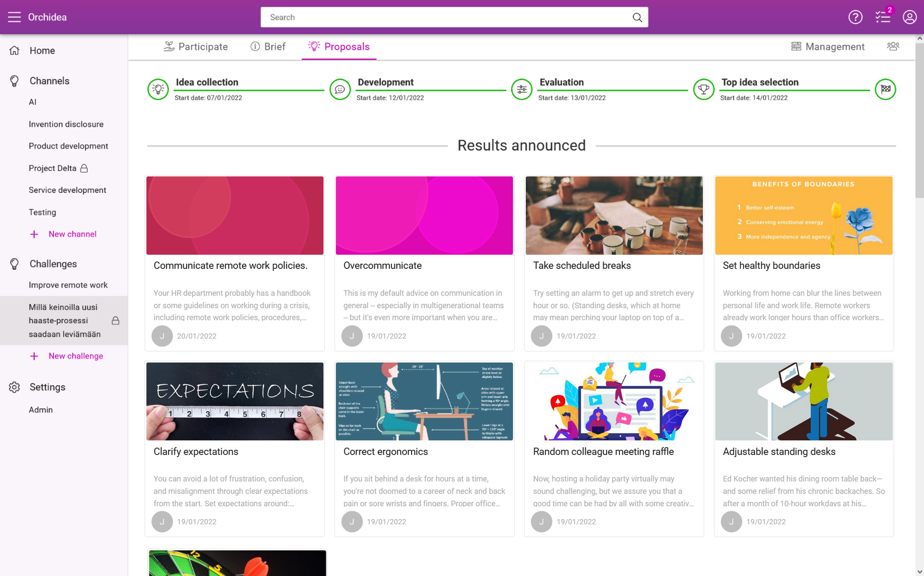Open the Service development channel

[67, 190]
